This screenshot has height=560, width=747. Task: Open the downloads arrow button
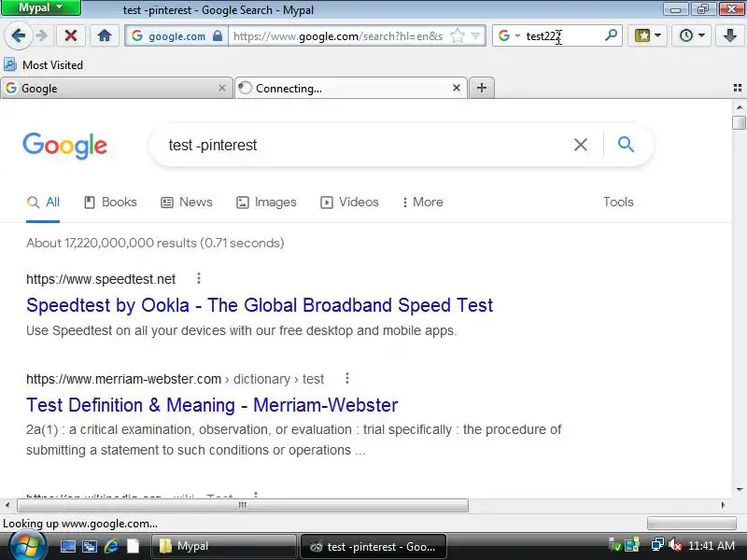(729, 35)
